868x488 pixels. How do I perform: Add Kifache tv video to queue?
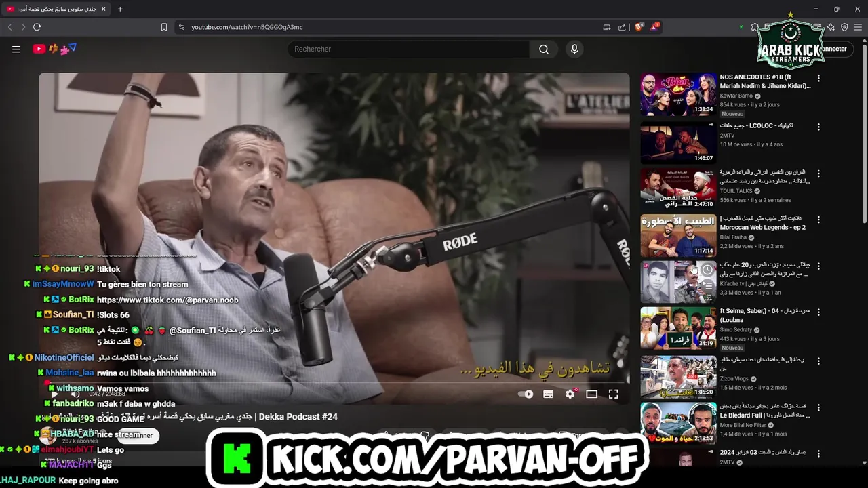pyautogui.click(x=707, y=285)
